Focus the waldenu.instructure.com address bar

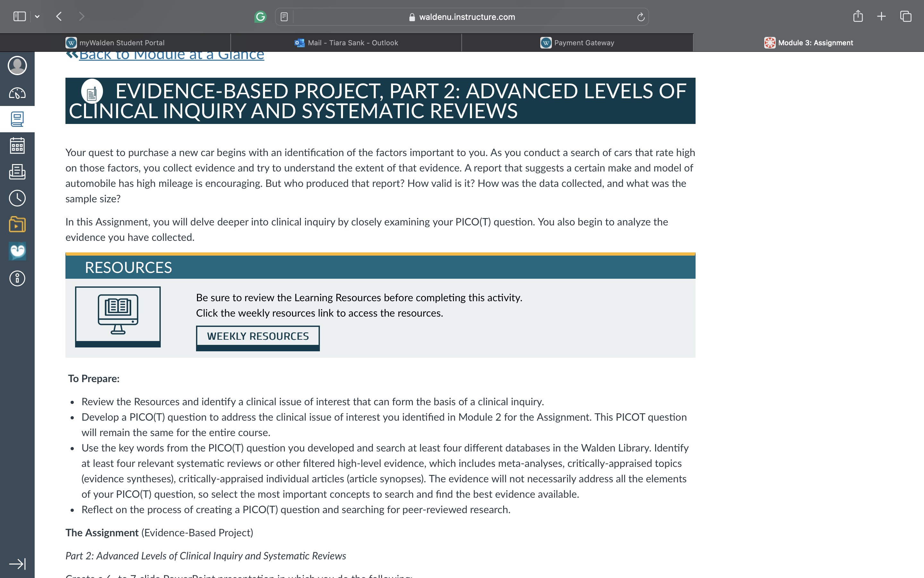pyautogui.click(x=462, y=17)
